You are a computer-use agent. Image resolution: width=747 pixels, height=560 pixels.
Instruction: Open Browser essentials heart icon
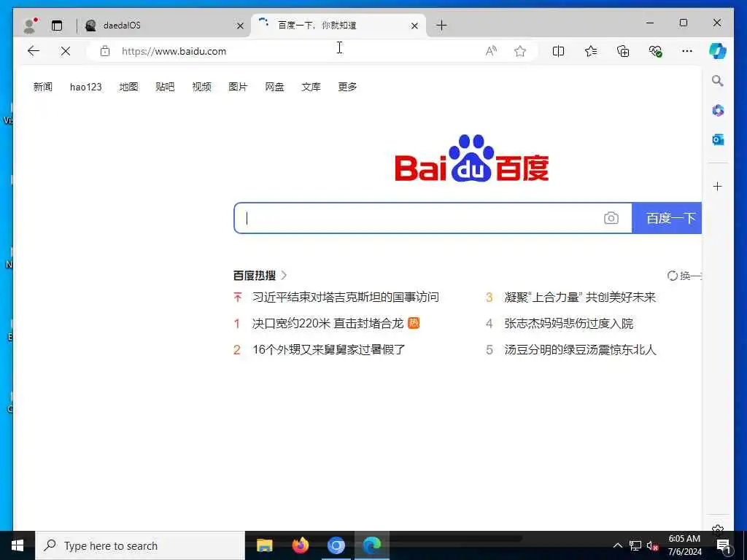656,51
